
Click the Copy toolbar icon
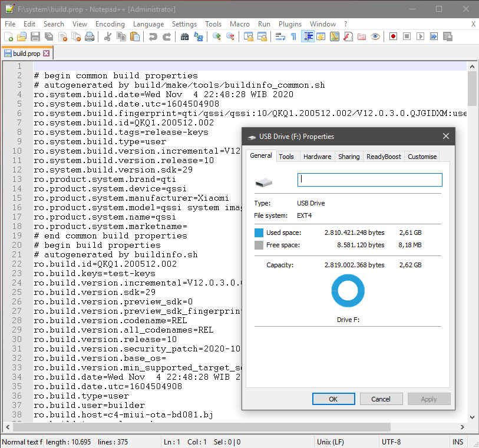tap(121, 36)
